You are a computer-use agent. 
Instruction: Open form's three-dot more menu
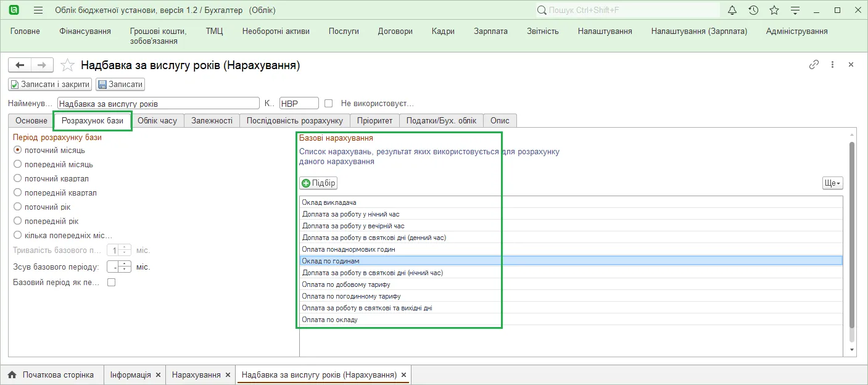pyautogui.click(x=832, y=64)
